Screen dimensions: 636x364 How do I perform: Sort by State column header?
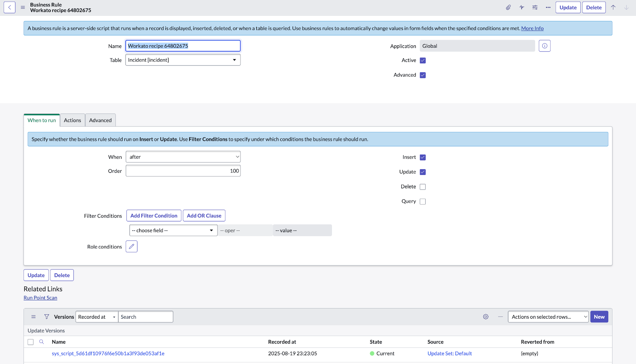[376, 342]
